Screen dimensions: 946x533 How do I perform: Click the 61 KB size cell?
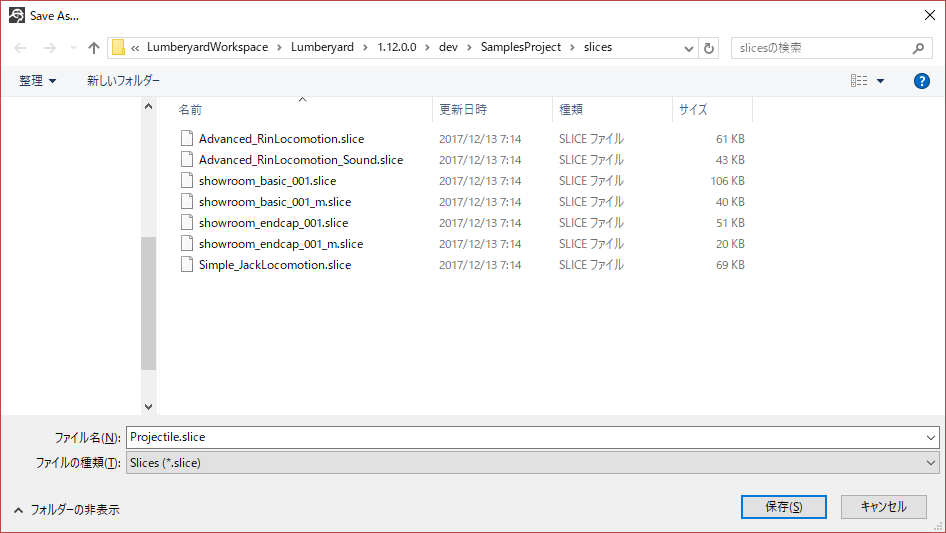[730, 139]
